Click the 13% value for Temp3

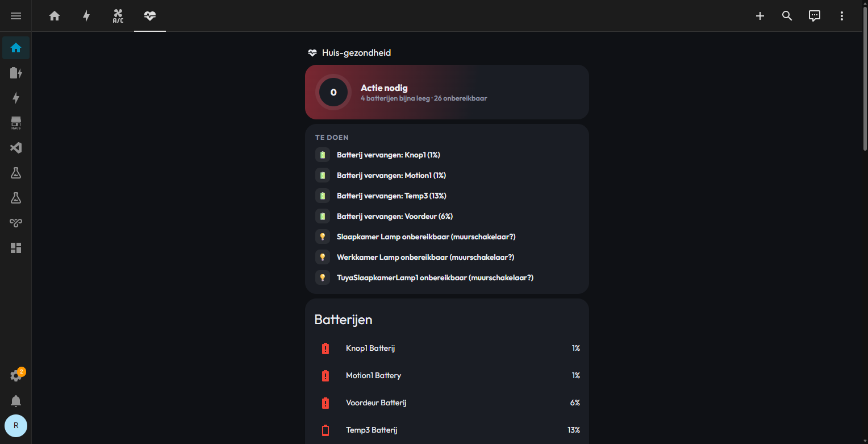574,430
